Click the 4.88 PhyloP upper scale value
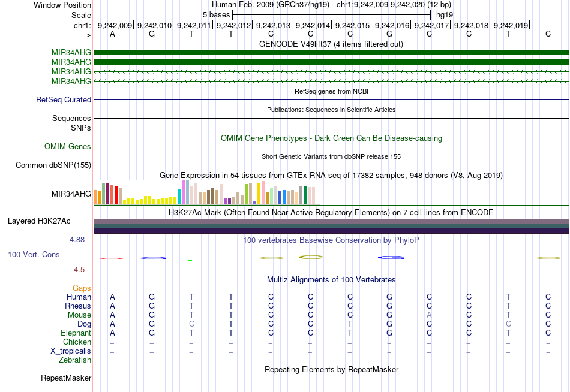This screenshot has height=392, width=570. [x=77, y=240]
